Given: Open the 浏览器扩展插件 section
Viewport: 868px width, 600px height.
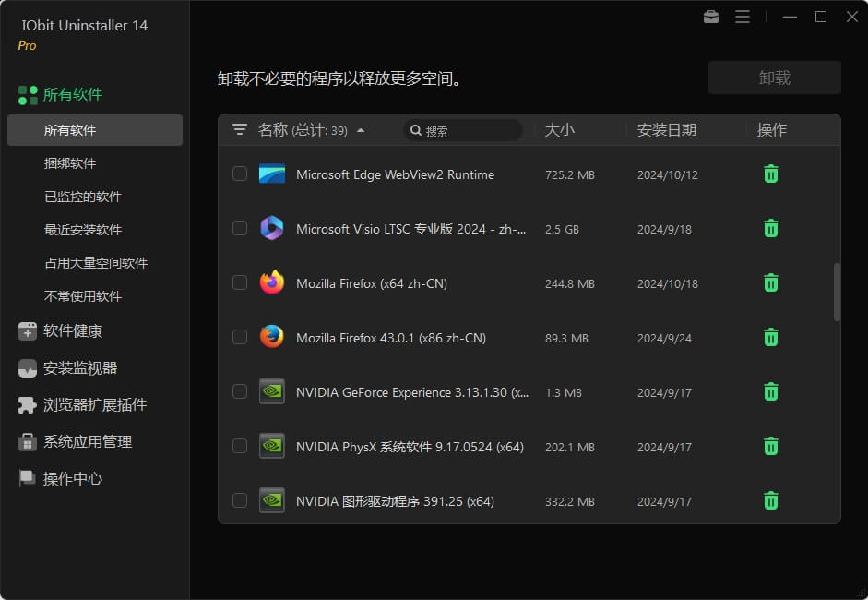Looking at the screenshot, I should point(95,405).
